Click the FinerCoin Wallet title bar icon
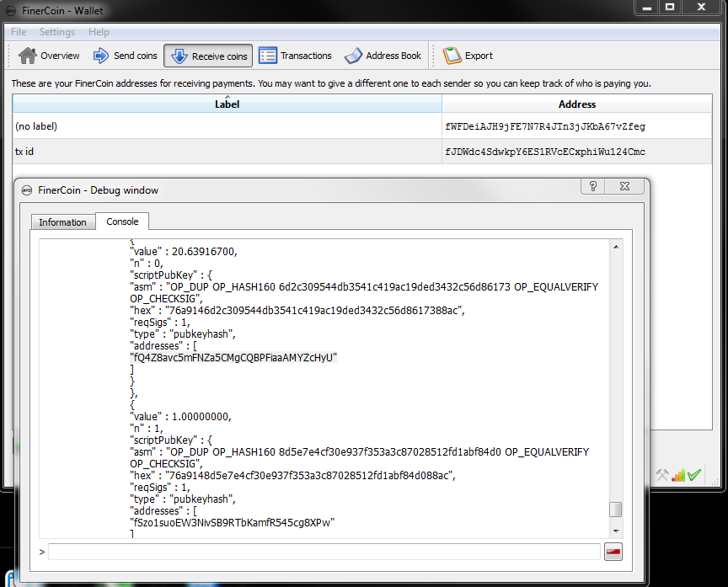This screenshot has width=728, height=587. click(11, 11)
